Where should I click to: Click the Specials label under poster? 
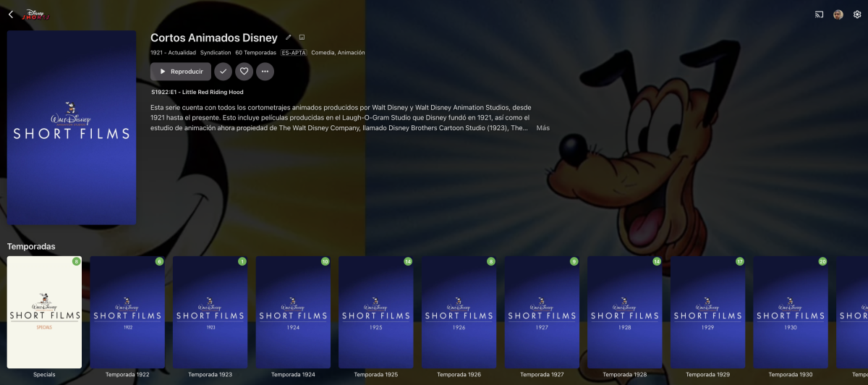(x=44, y=375)
